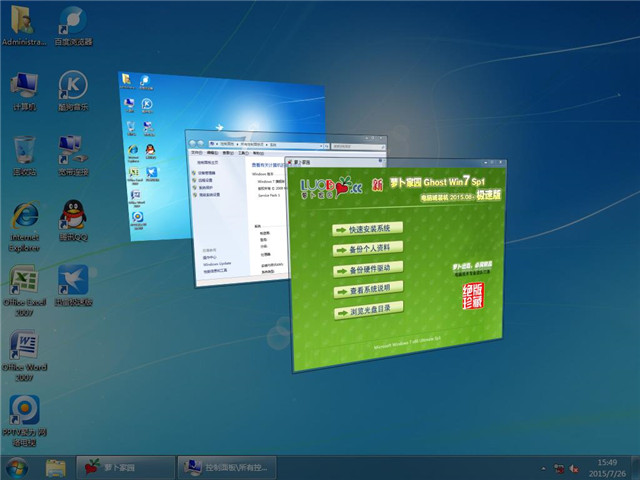Click the muted volume tray icon

574,469
